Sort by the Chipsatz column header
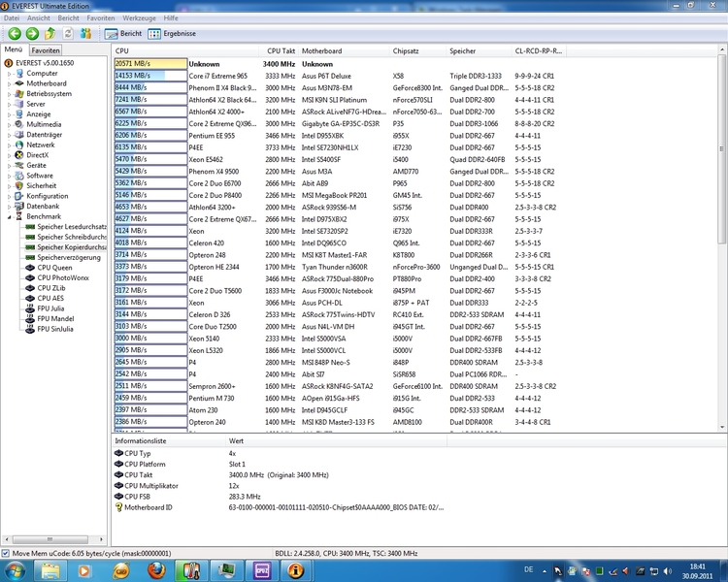This screenshot has width=728, height=582. [x=417, y=50]
